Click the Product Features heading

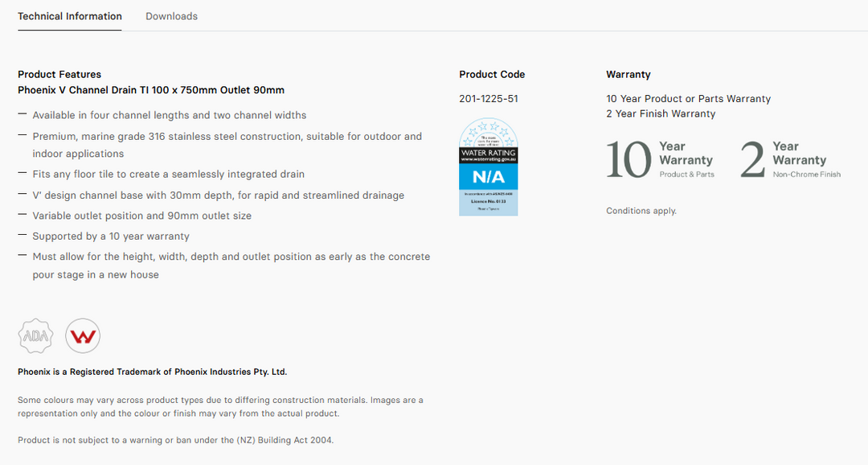[x=59, y=74]
